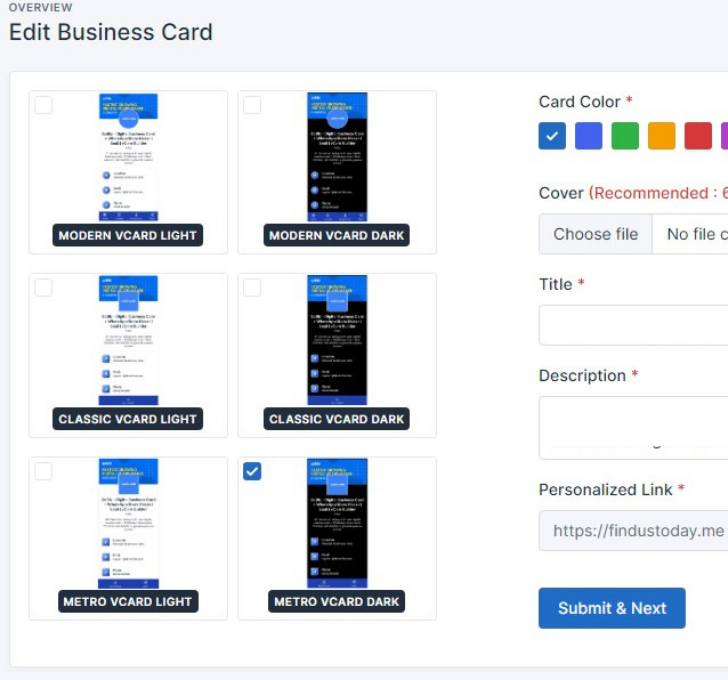Click the Submit & Next button

(612, 608)
